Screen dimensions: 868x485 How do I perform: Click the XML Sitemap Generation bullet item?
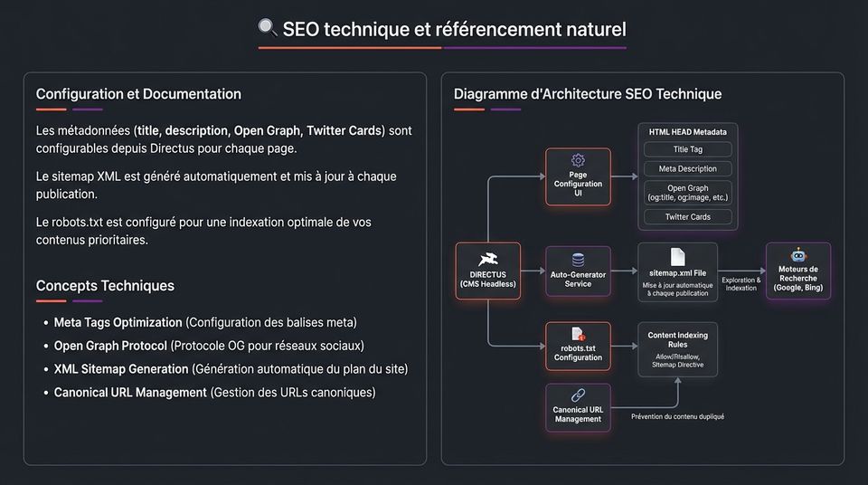tap(231, 368)
